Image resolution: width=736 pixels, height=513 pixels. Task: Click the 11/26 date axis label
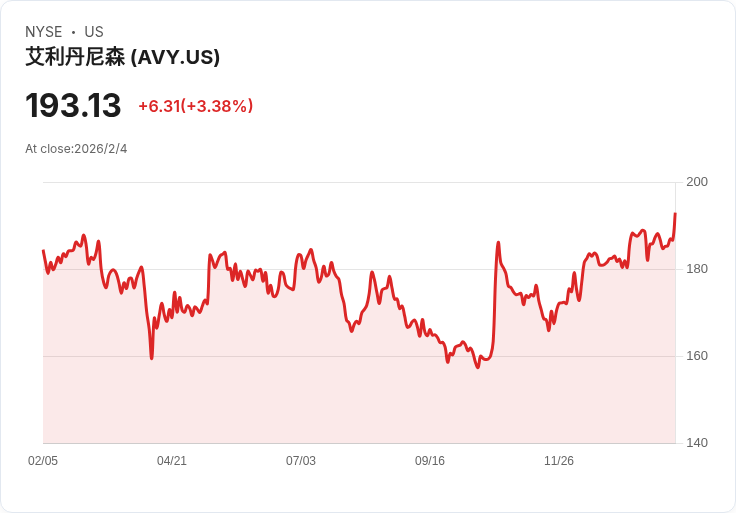click(x=559, y=460)
